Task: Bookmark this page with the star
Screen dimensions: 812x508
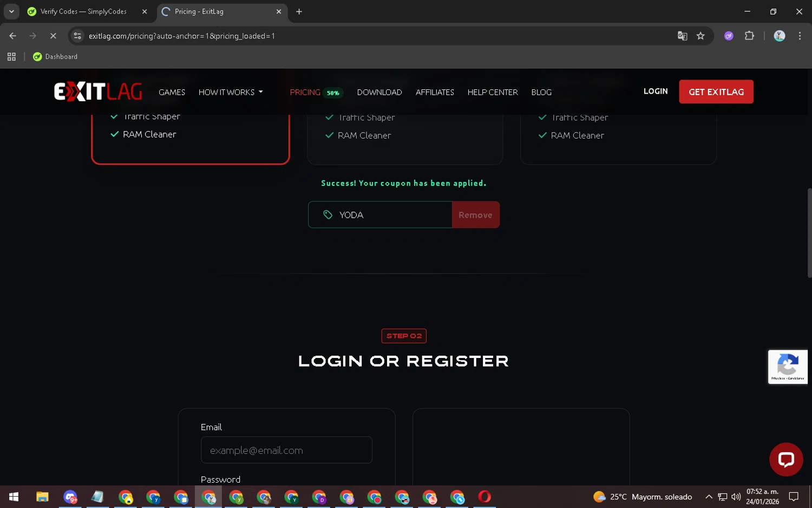Action: point(700,36)
